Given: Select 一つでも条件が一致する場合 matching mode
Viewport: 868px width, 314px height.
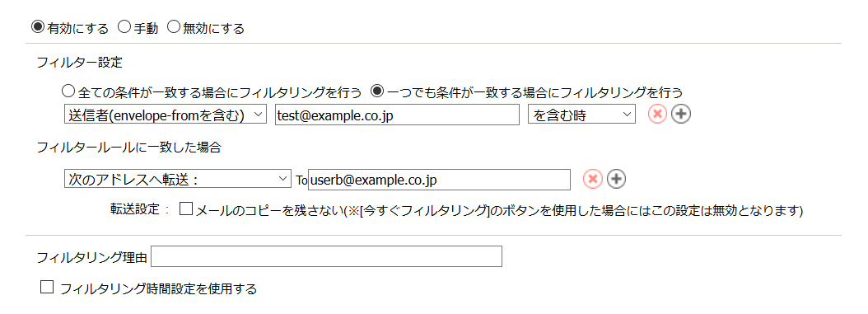Looking at the screenshot, I should click(x=377, y=91).
